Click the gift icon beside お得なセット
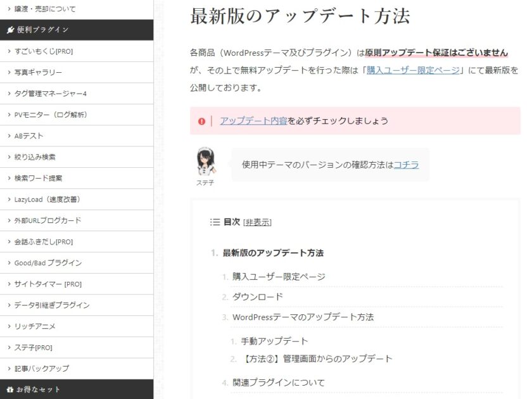The height and width of the screenshot is (399, 532). (10, 389)
